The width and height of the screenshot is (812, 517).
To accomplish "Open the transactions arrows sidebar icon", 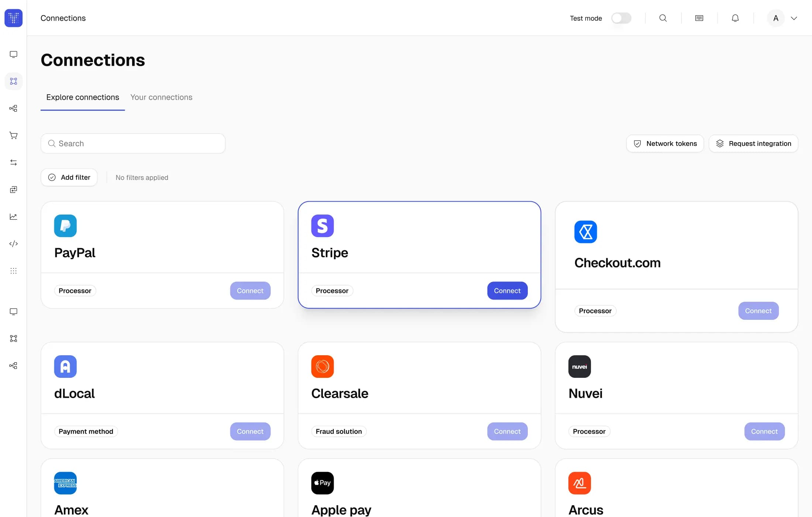I will click(x=13, y=162).
